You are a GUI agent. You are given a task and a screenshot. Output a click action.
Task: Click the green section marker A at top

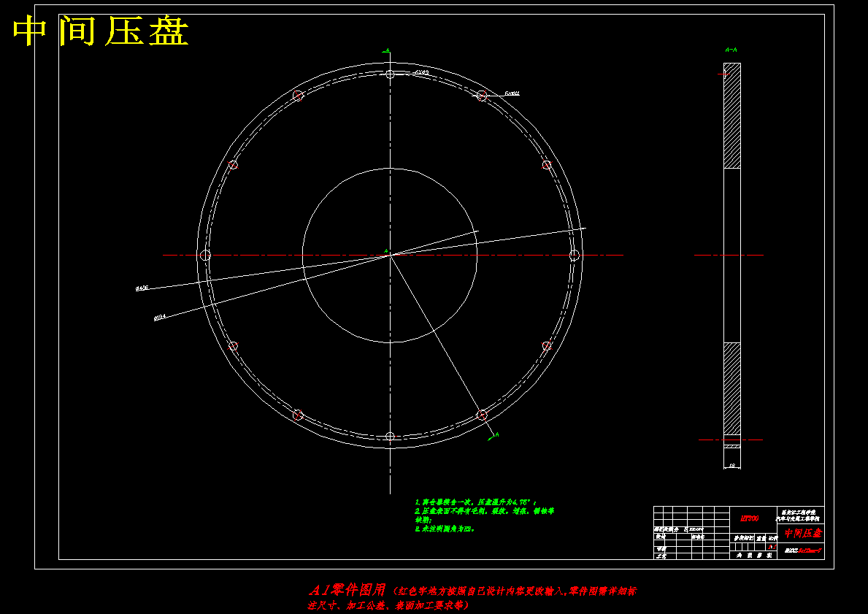[x=387, y=51]
